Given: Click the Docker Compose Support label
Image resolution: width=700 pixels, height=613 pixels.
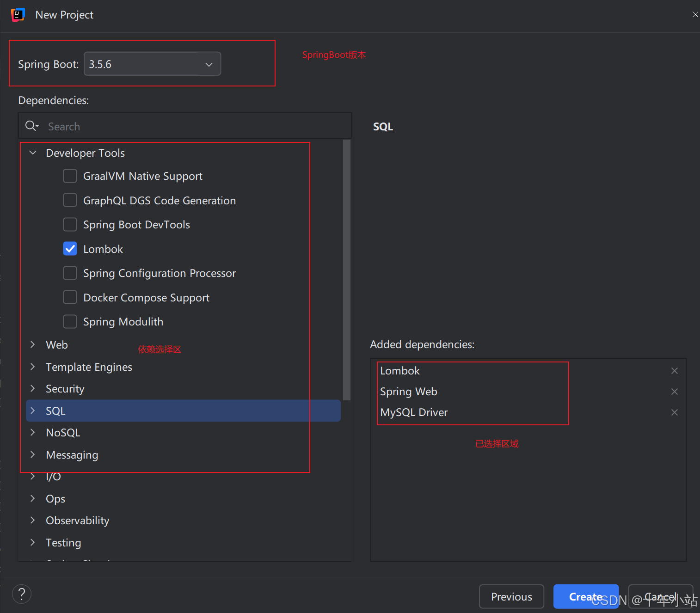Looking at the screenshot, I should [146, 298].
